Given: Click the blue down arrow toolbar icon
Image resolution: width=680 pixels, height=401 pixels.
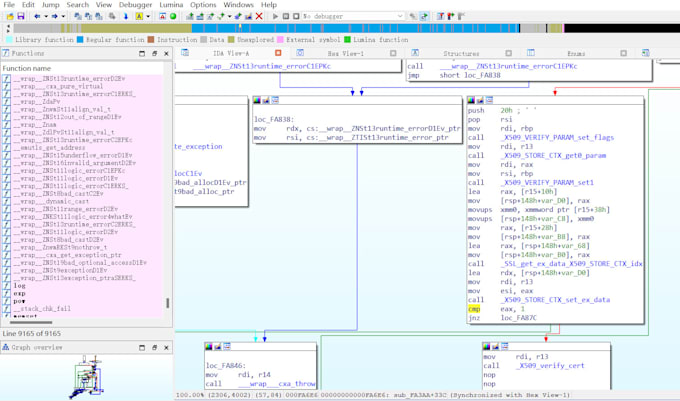Looking at the screenshot, I should coord(126,16).
